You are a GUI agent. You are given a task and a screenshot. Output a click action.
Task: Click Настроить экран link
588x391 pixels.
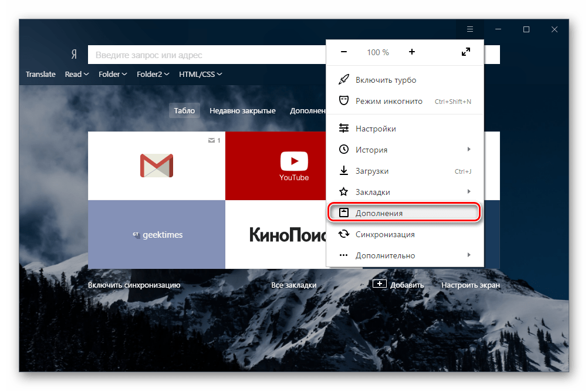(x=470, y=285)
